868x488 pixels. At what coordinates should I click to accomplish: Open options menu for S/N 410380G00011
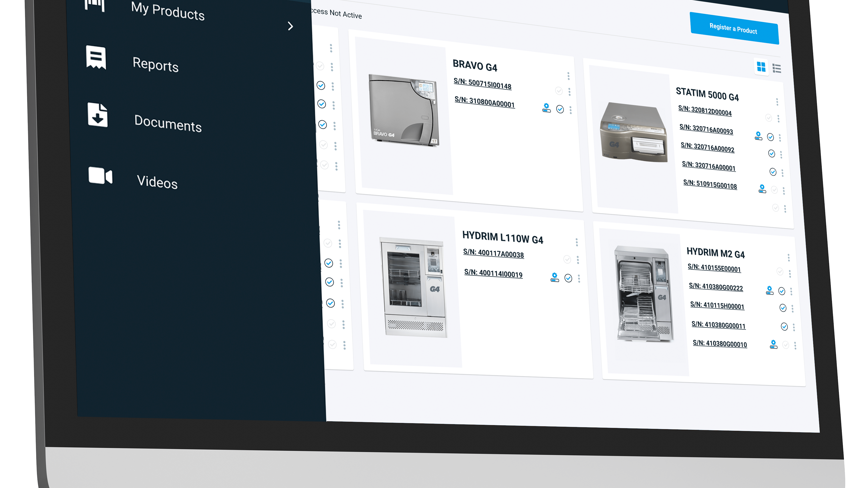coord(794,327)
